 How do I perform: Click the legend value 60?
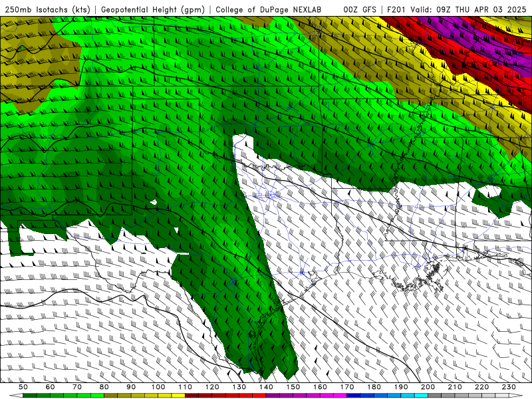(x=50, y=387)
